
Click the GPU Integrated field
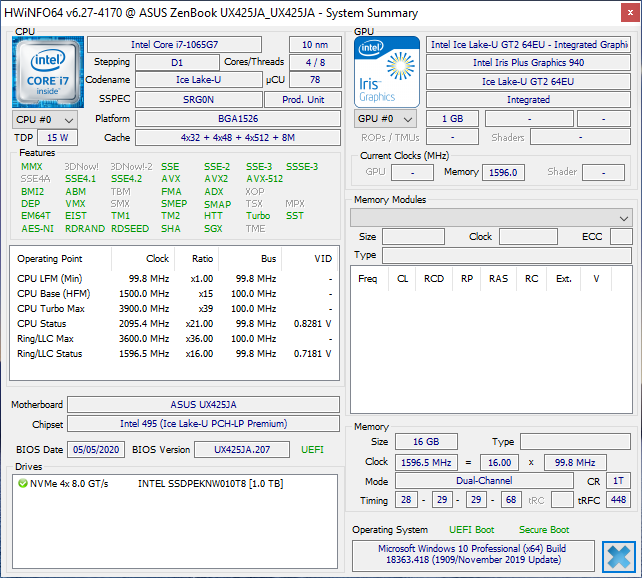point(528,99)
